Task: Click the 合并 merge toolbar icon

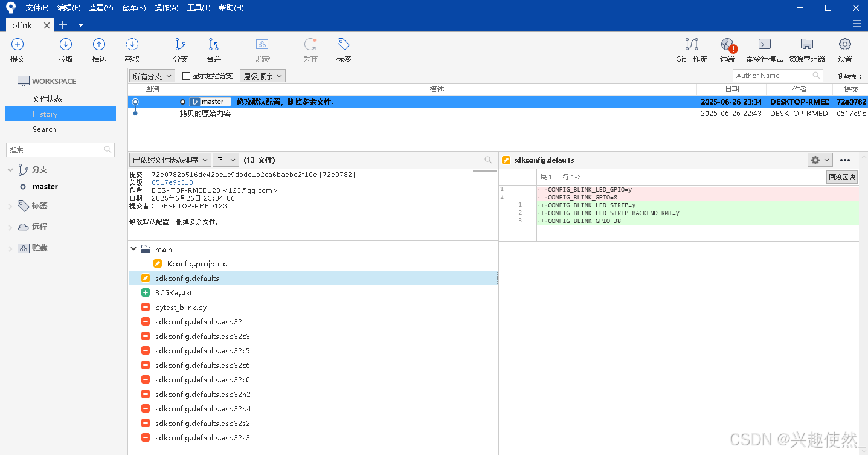Action: [x=214, y=44]
